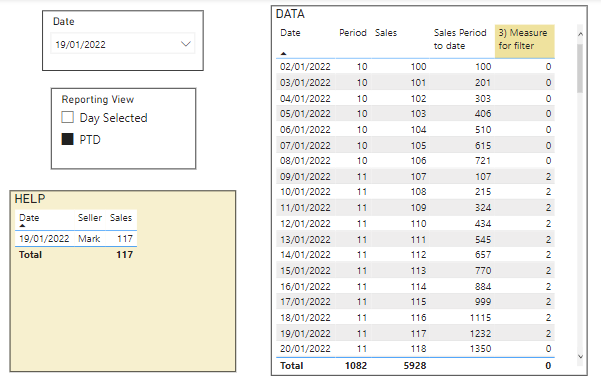Select the 06/01/2022 date cell
This screenshot has width=601, height=388.
pos(305,130)
